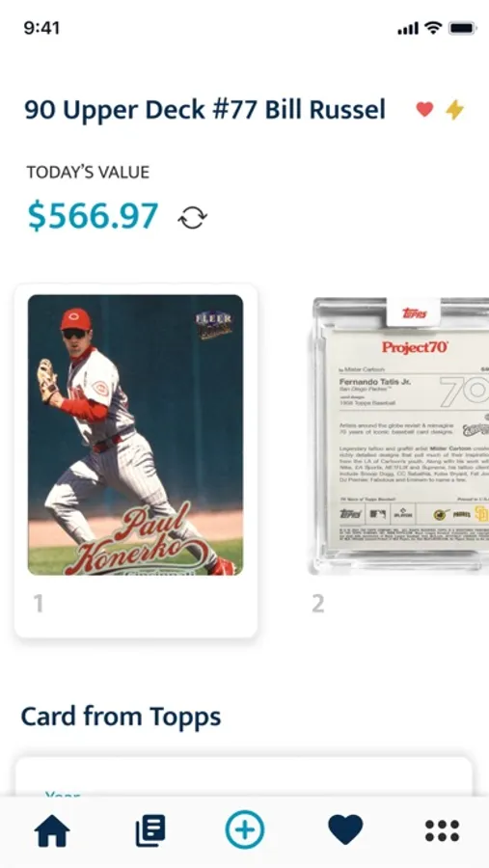
Task: Tap the Card from Topps heading
Action: [121, 717]
